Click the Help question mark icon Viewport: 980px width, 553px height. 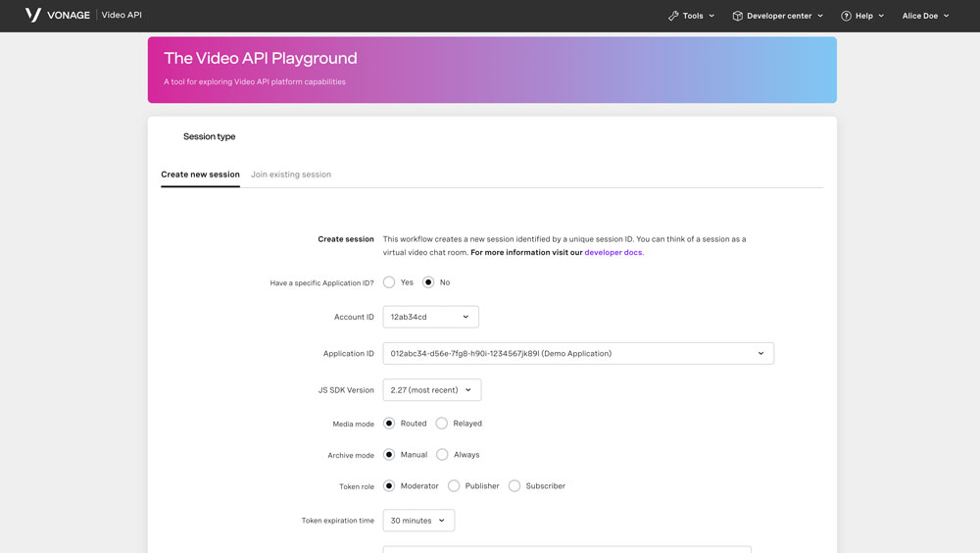tap(846, 16)
